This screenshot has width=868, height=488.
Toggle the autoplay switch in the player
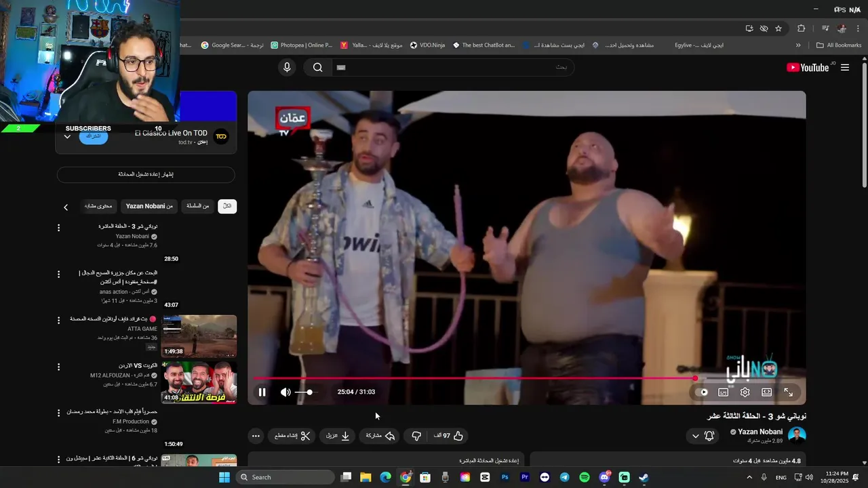tap(703, 392)
